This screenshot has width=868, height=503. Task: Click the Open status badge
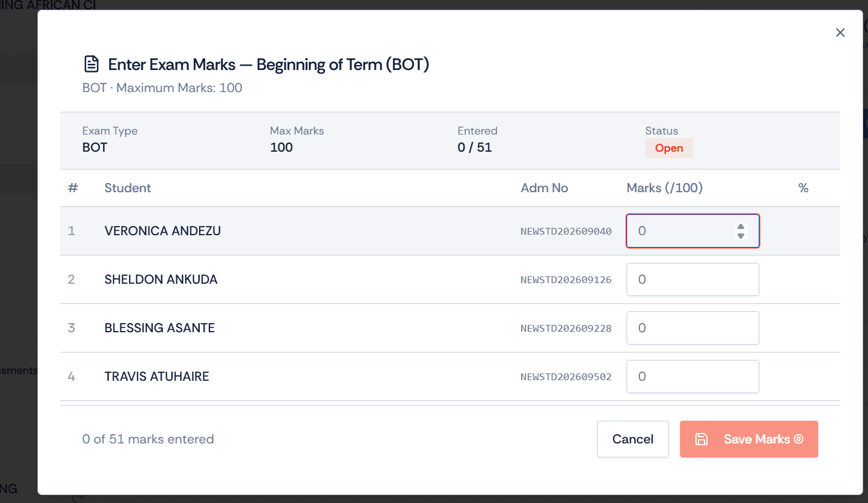(669, 148)
